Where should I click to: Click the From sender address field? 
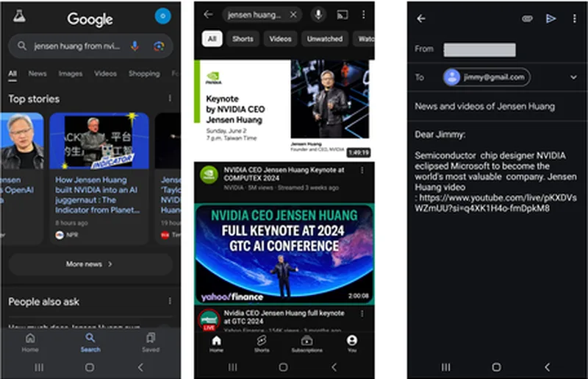479,49
